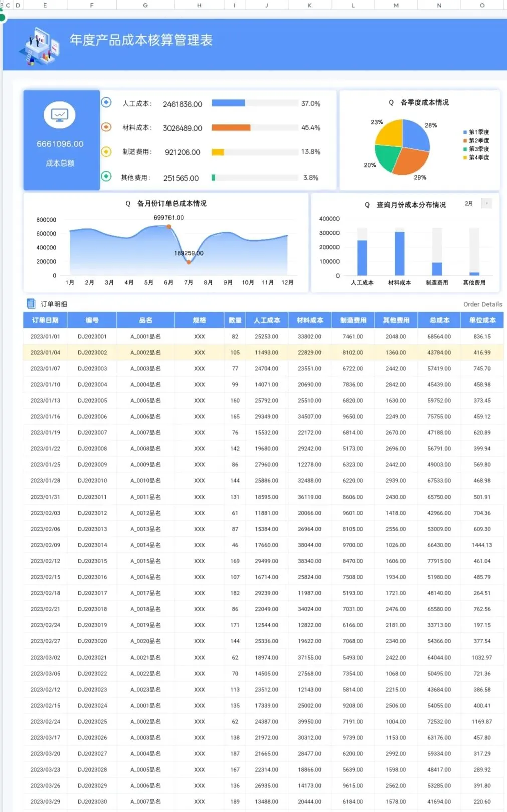The height and width of the screenshot is (812, 507).
Task: Click the monitor icon in the 成本总额 card
Action: (x=60, y=115)
